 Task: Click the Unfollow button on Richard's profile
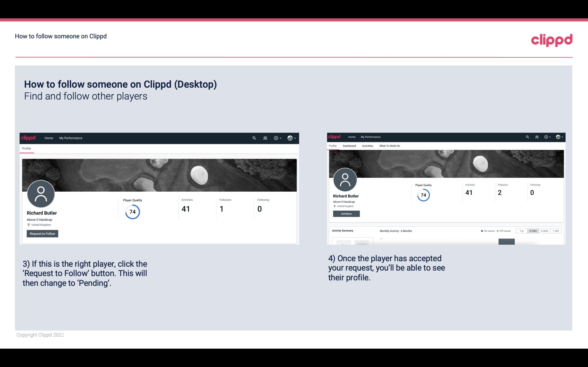[346, 214]
